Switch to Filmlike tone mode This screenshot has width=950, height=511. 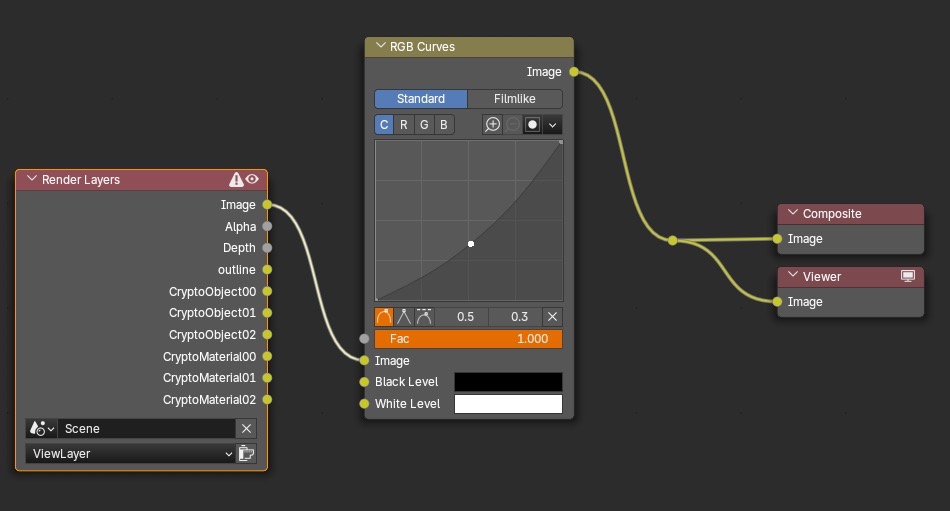pos(514,99)
